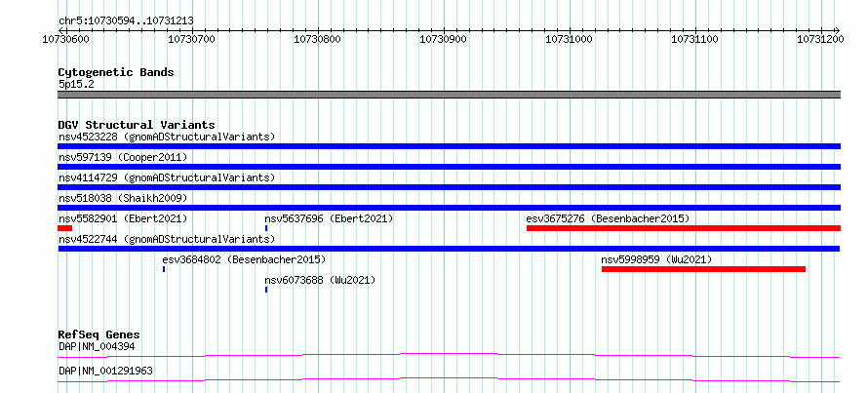Open the nsv518038 (Shaikh2009) label
This screenshot has height=393, width=868.
(123, 198)
